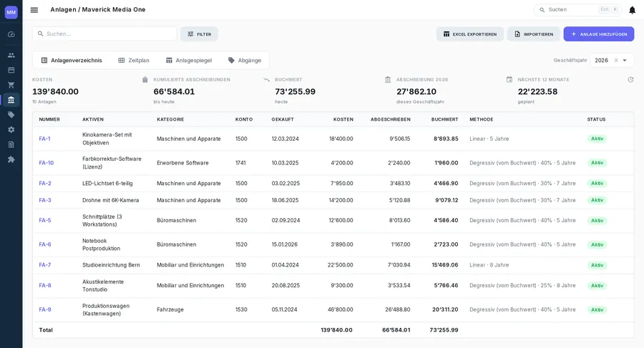Switch to the Anlagespiegel tab

pyautogui.click(x=189, y=60)
